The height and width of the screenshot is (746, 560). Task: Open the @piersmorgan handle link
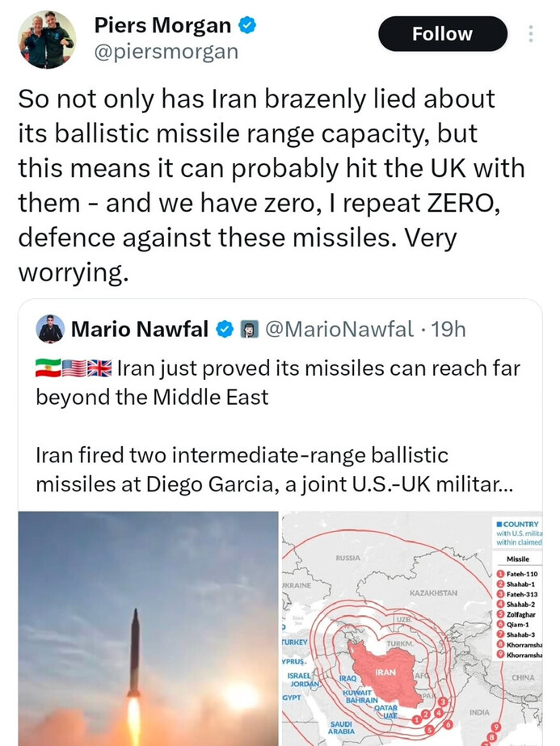tap(167, 52)
